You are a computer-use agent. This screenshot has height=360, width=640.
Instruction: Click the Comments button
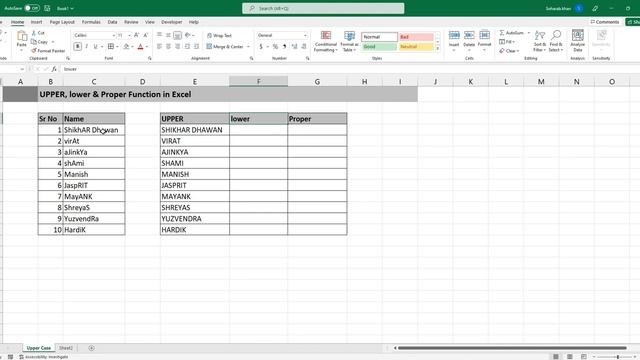pyautogui.click(x=605, y=22)
